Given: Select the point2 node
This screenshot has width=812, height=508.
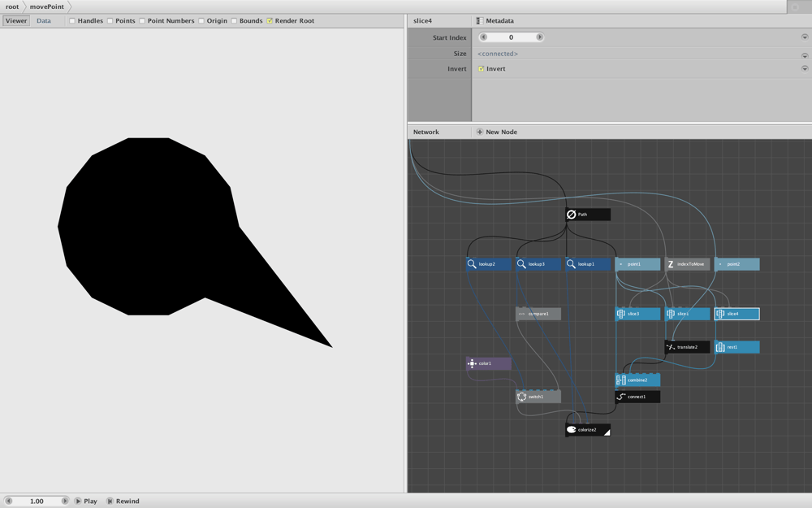Looking at the screenshot, I should click(737, 264).
